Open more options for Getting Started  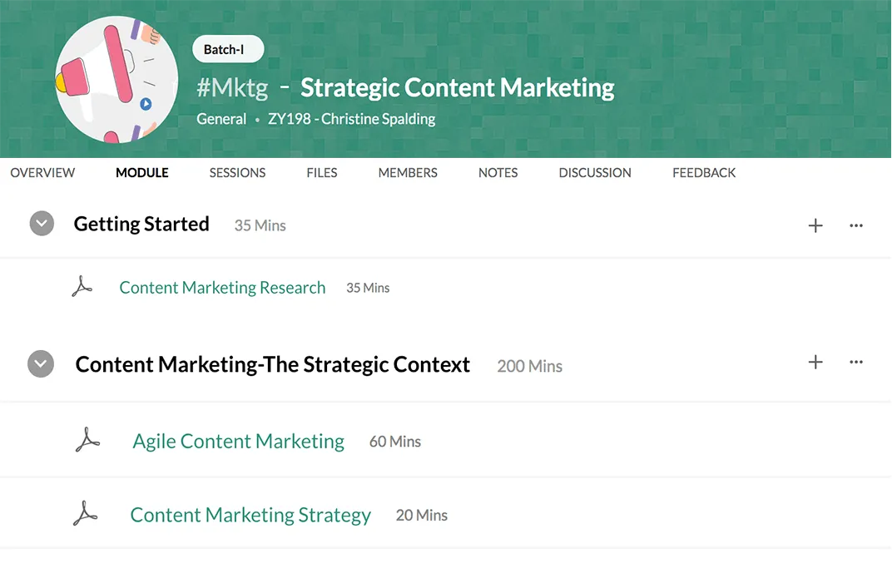pyautogui.click(x=856, y=225)
